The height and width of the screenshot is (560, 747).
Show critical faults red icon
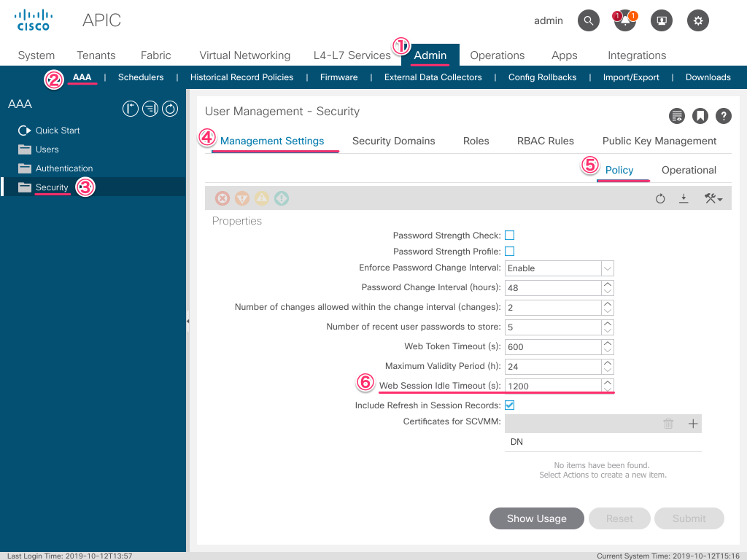tap(222, 198)
